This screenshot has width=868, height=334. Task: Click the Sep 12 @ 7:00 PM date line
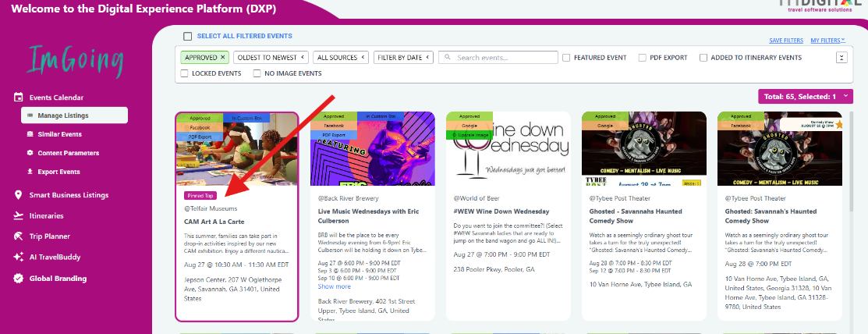[x=630, y=271]
